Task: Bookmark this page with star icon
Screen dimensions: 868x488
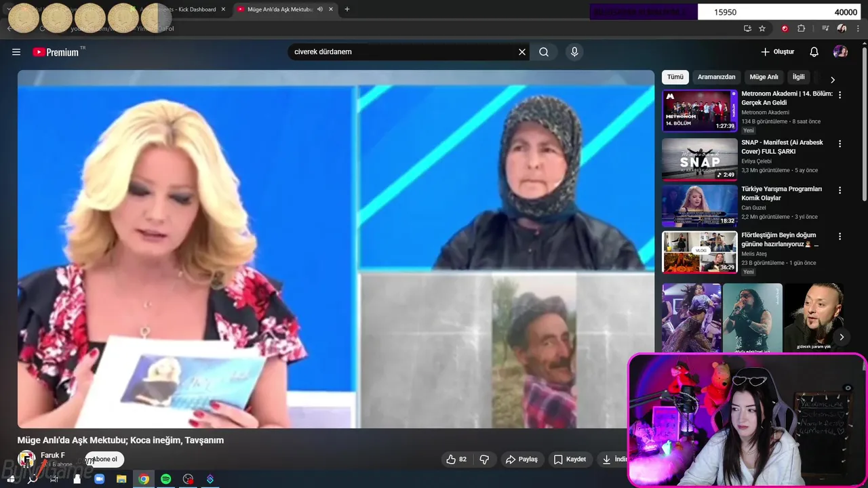Action: [762, 28]
